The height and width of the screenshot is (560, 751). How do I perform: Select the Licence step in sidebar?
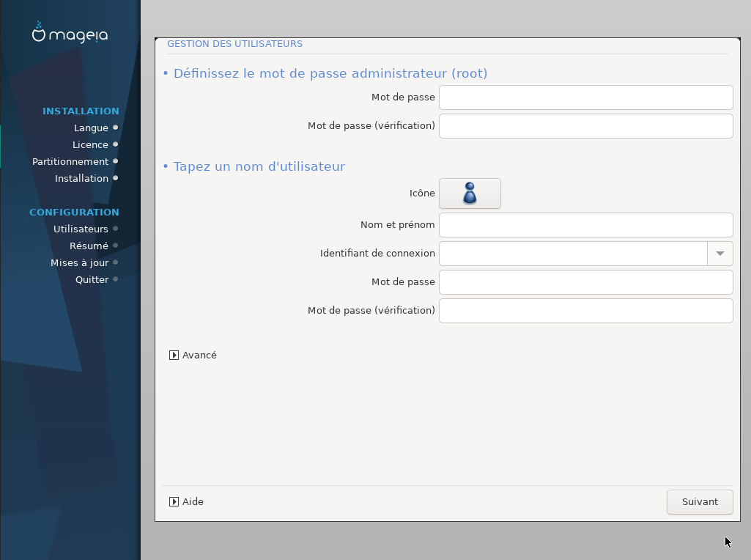pos(90,145)
